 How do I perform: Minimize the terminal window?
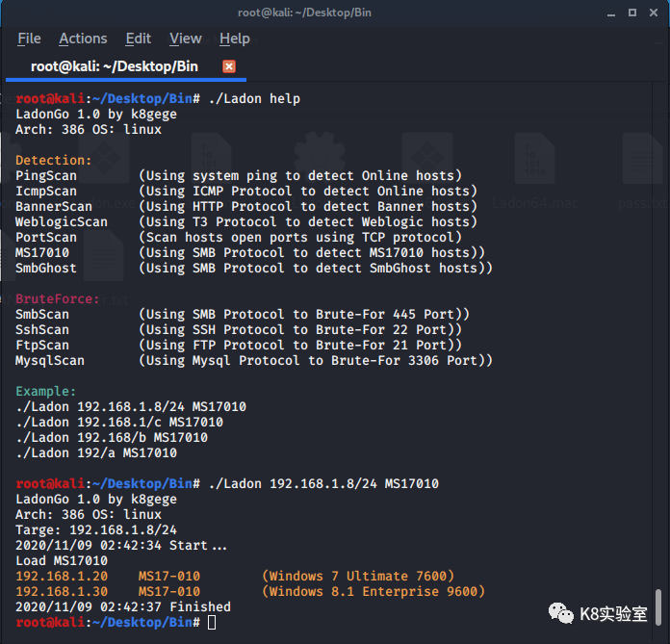[611, 13]
